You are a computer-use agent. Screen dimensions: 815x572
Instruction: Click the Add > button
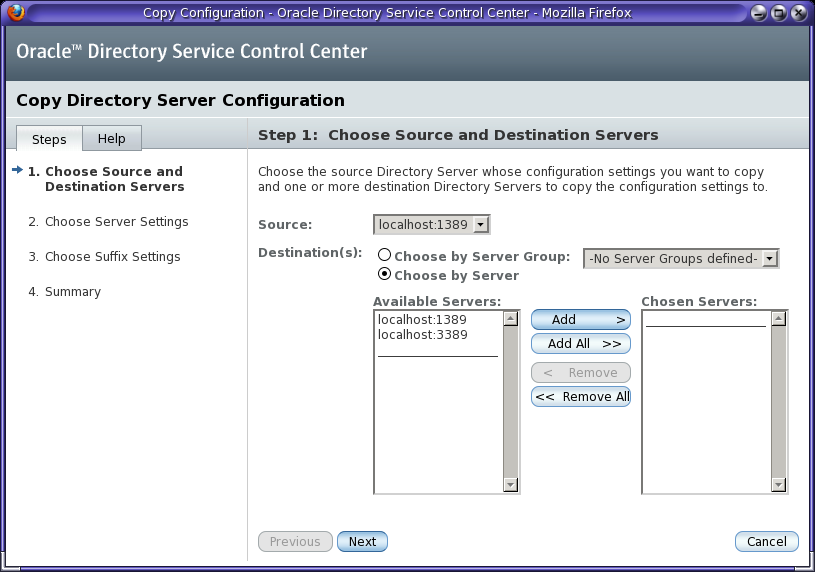(x=581, y=320)
